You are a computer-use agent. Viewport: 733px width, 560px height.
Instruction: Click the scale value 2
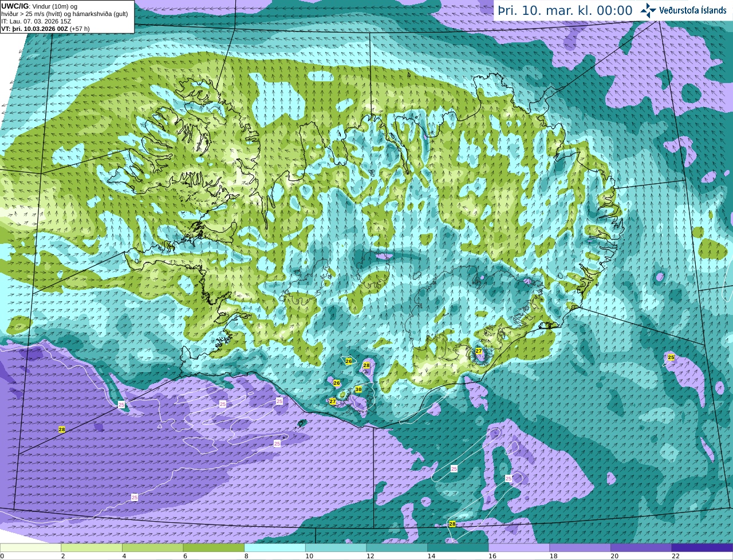(x=63, y=556)
